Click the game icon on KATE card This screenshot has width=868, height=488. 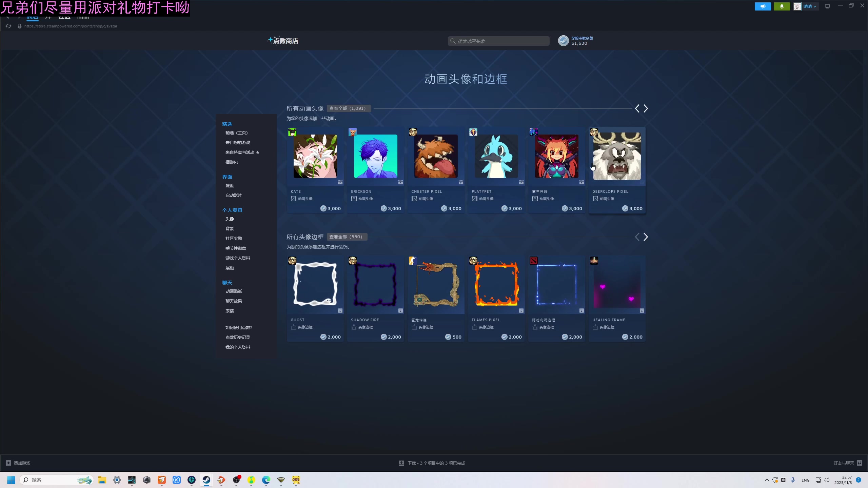292,132
